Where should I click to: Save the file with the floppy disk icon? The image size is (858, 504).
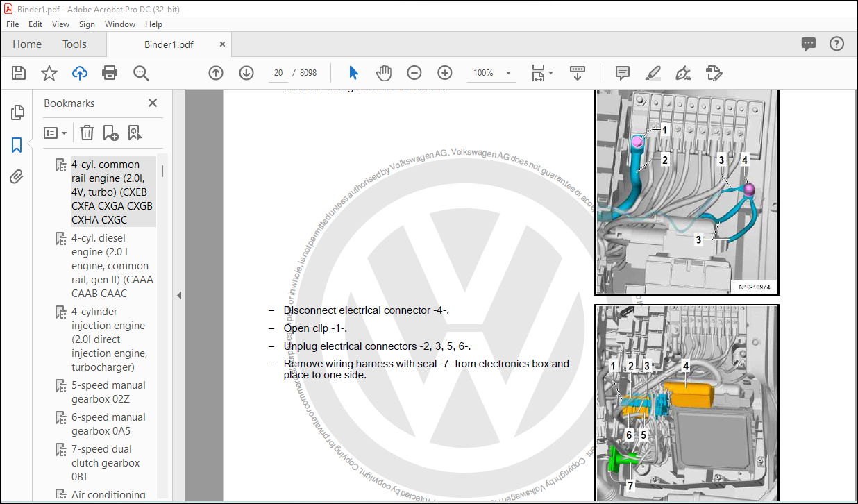pos(19,73)
